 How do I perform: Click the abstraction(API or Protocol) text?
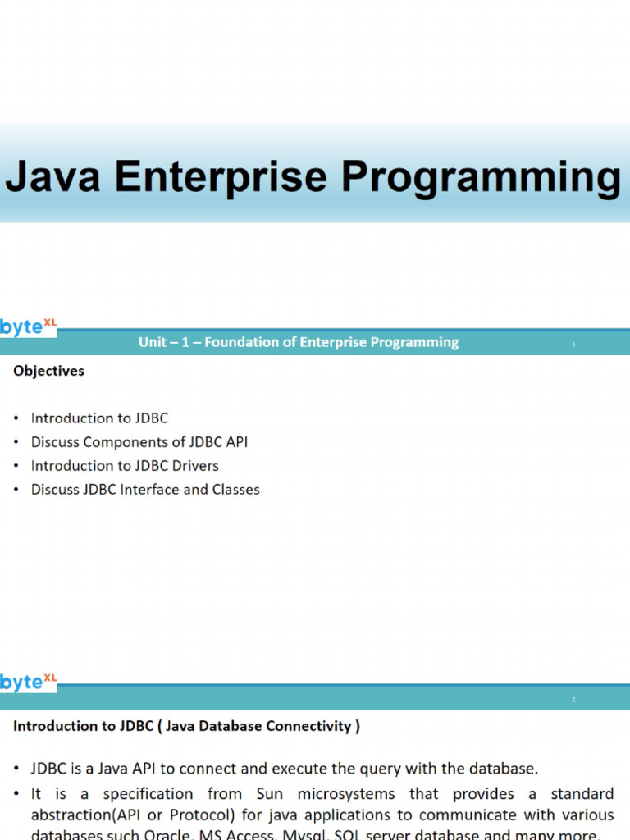click(133, 815)
